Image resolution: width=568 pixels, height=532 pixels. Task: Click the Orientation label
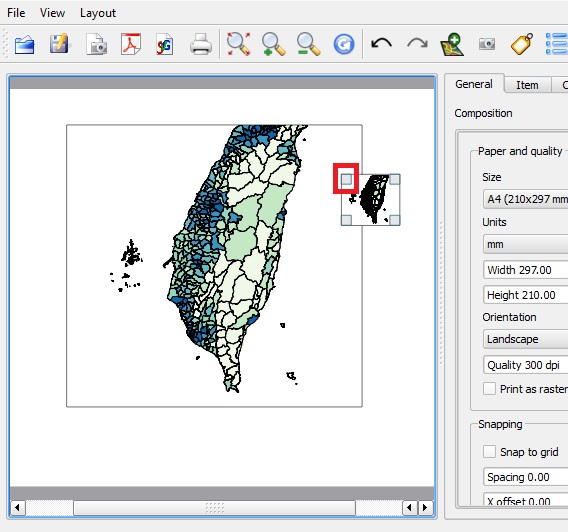[x=509, y=317]
